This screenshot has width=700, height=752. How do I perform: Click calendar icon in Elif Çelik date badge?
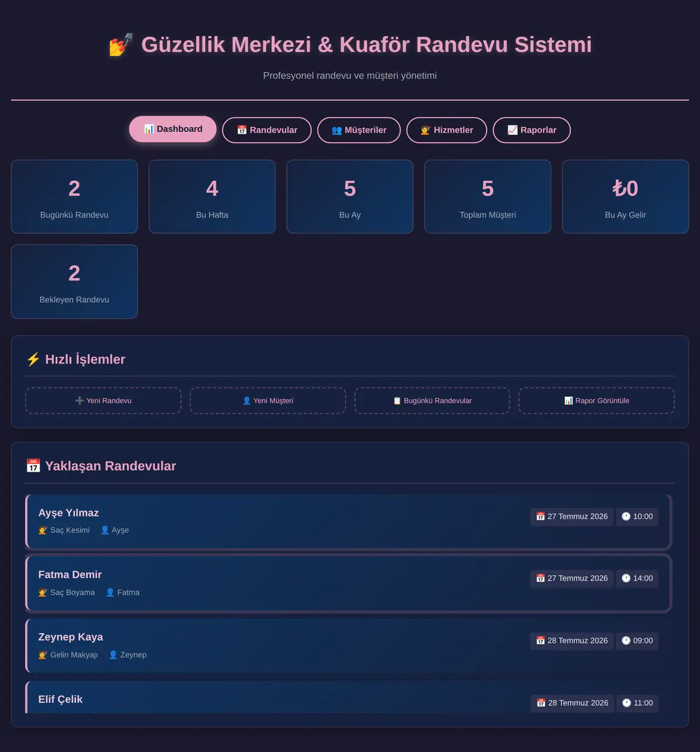pos(541,703)
